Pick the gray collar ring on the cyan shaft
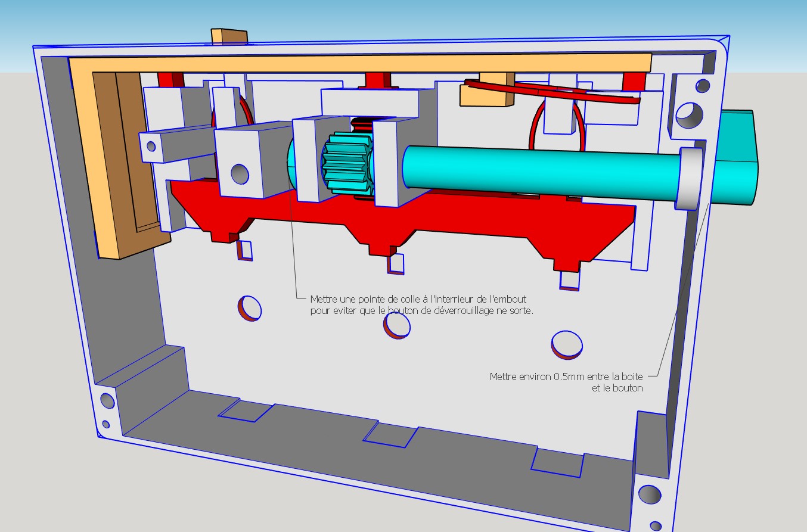 (689, 178)
